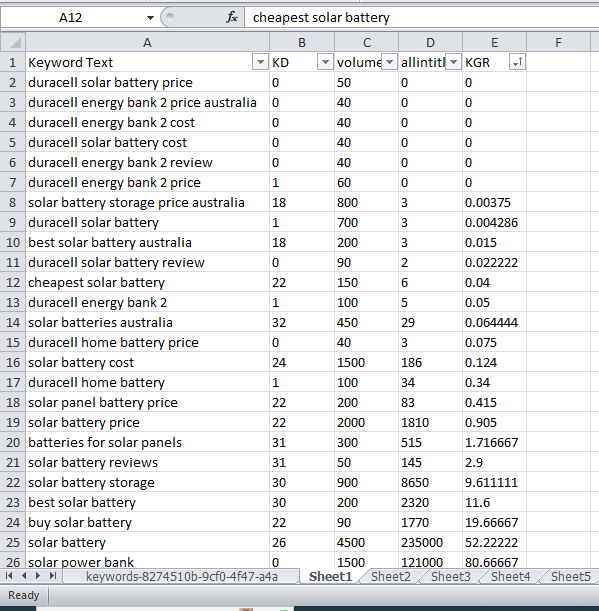Go to last sheet navigation arrow
Screen dimensions: 599x611
[53, 576]
